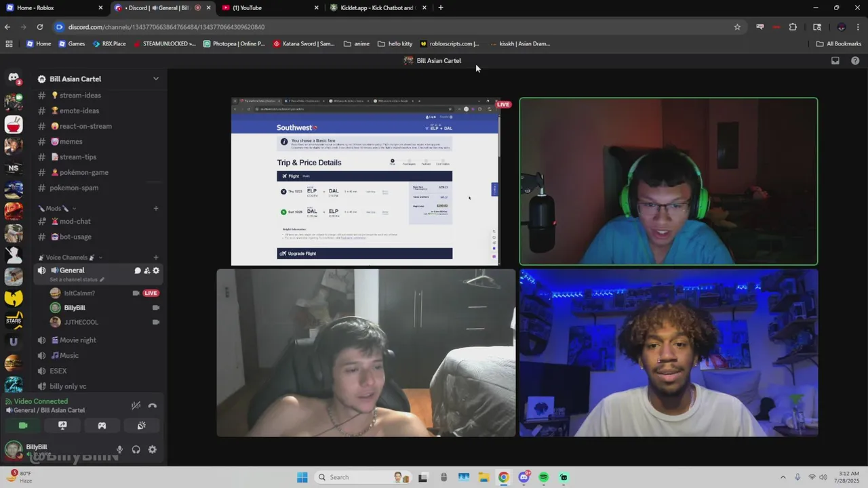868x488 pixels.
Task: Expand Bill Asian Cartel server menu
Action: 156,79
